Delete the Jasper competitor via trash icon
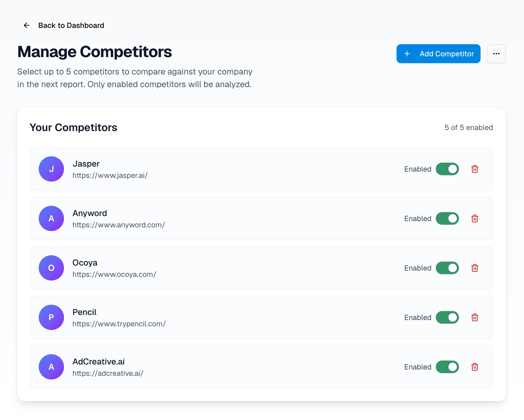 click(475, 169)
